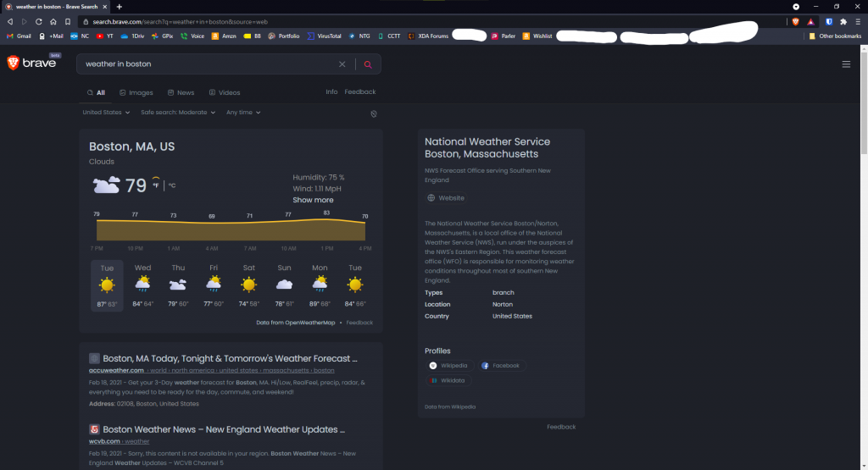Bookmark this page with the bookmark icon

(x=68, y=21)
